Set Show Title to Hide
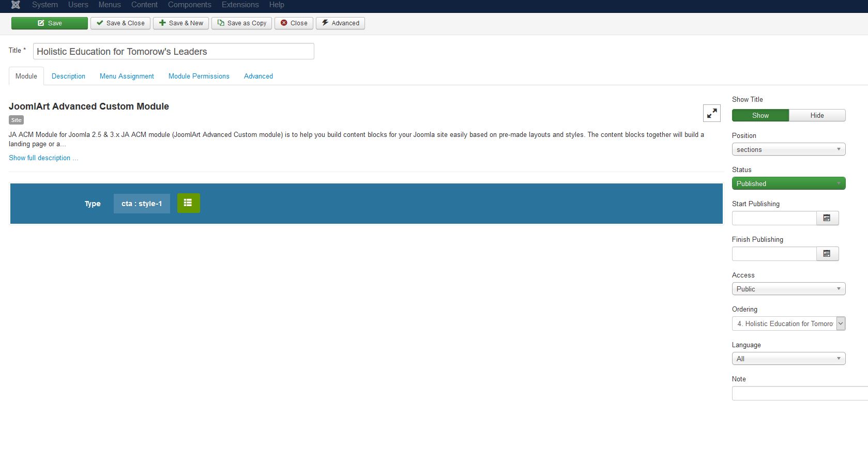 [x=817, y=115]
